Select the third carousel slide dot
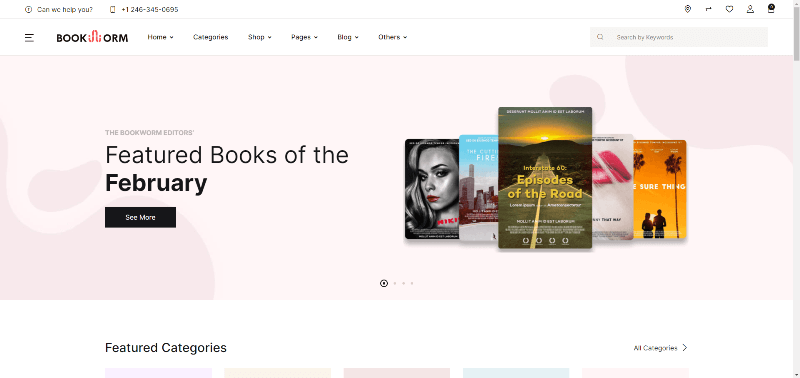The width and height of the screenshot is (800, 378). pyautogui.click(x=403, y=283)
